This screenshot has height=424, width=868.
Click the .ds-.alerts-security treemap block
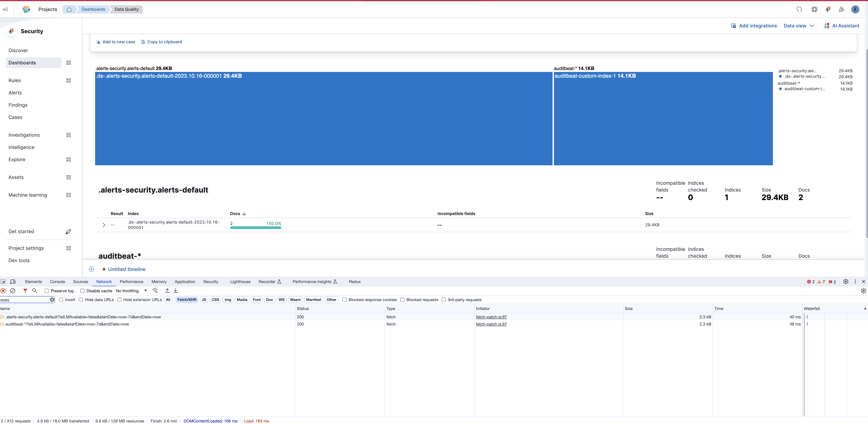324,119
